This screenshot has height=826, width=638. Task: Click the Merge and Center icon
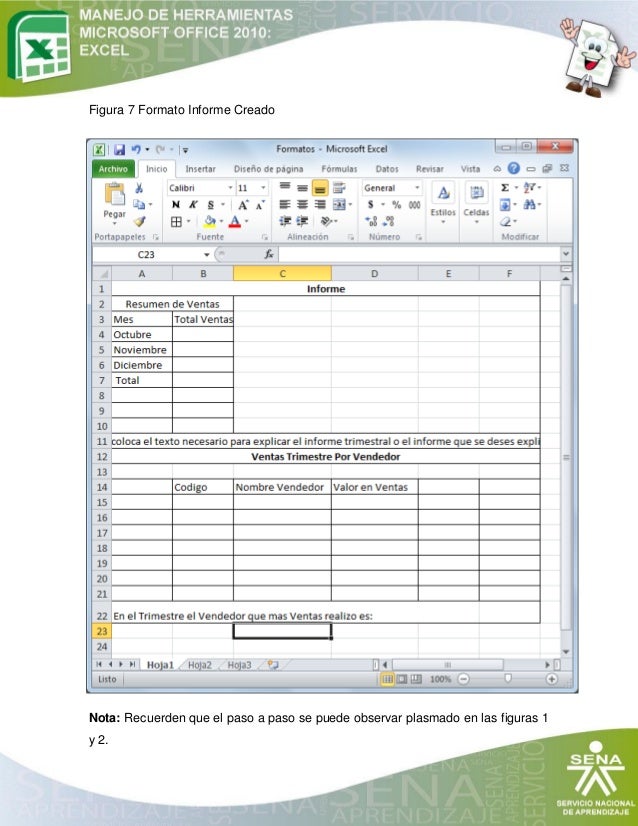click(339, 205)
